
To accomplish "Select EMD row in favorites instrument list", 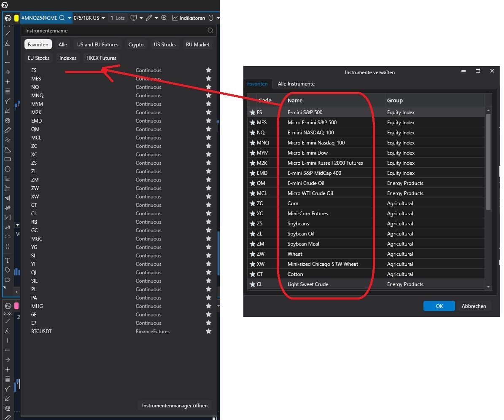I will point(119,121).
